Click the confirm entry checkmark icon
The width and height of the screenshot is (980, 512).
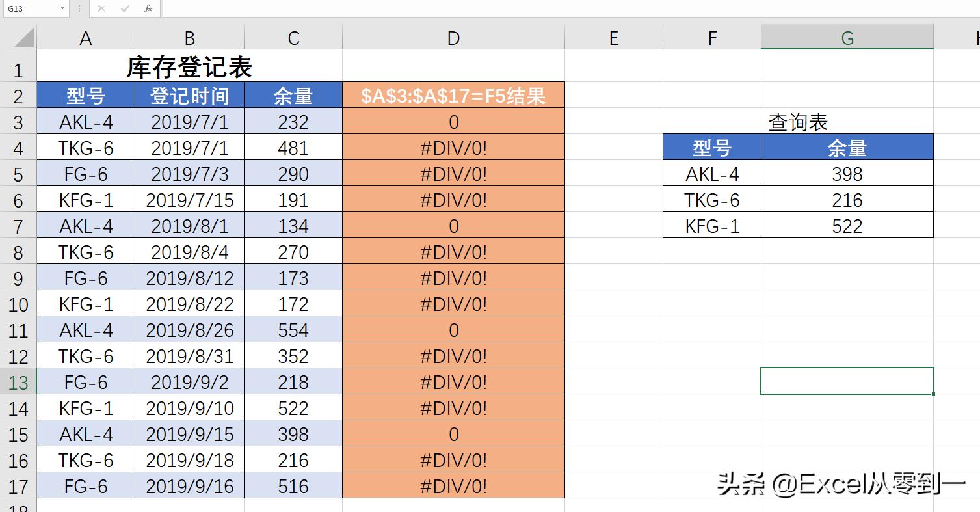click(x=125, y=8)
